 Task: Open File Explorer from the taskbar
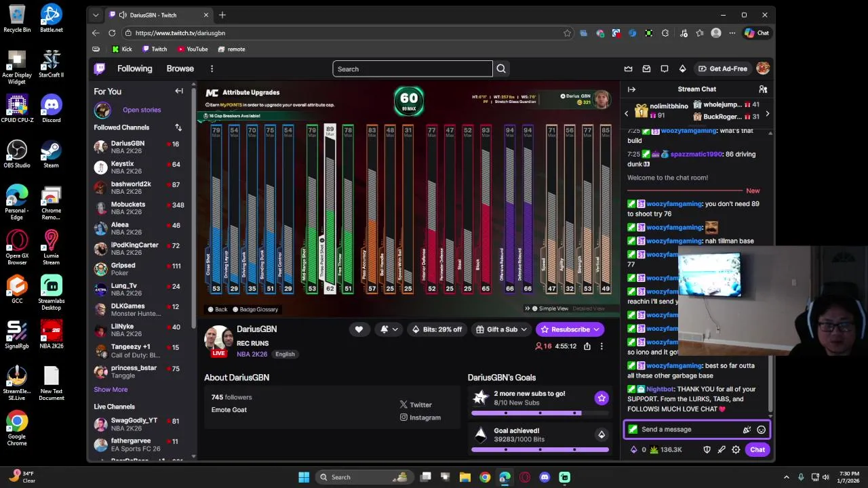click(465, 477)
